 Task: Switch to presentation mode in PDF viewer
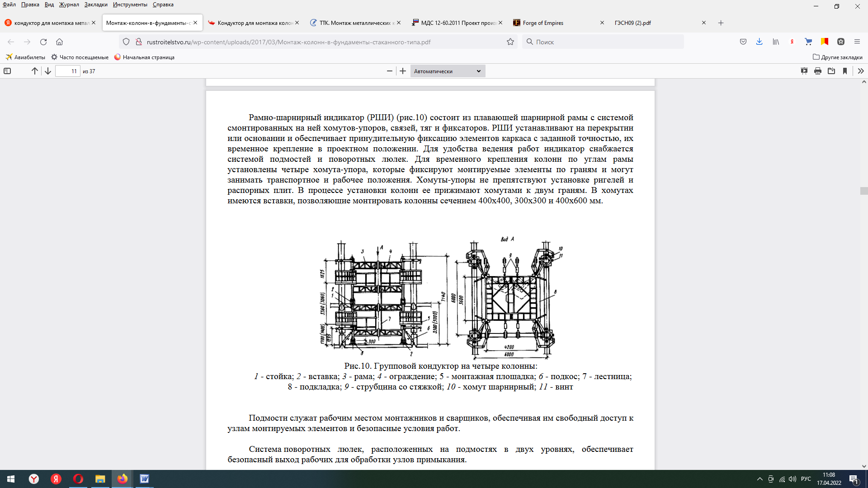804,71
